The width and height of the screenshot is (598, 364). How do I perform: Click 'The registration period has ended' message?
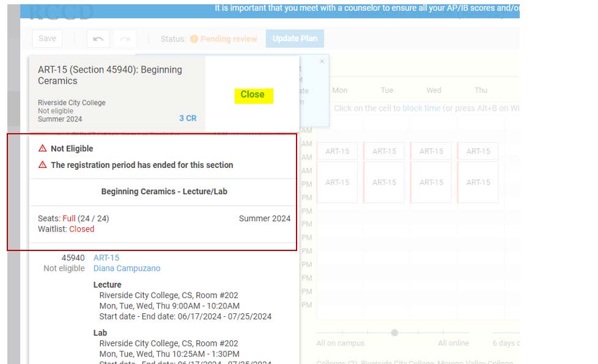[x=142, y=165]
